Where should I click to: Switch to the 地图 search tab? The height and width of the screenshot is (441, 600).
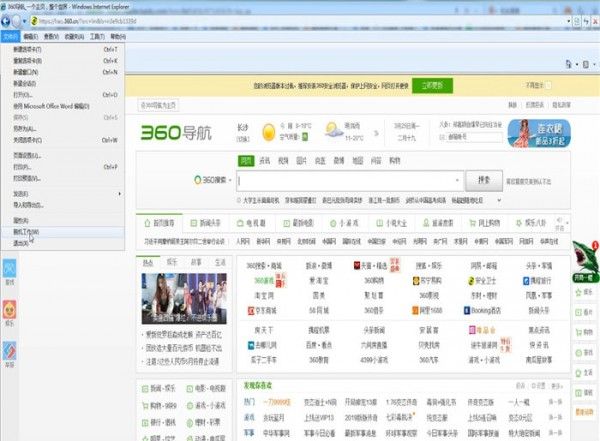click(357, 161)
